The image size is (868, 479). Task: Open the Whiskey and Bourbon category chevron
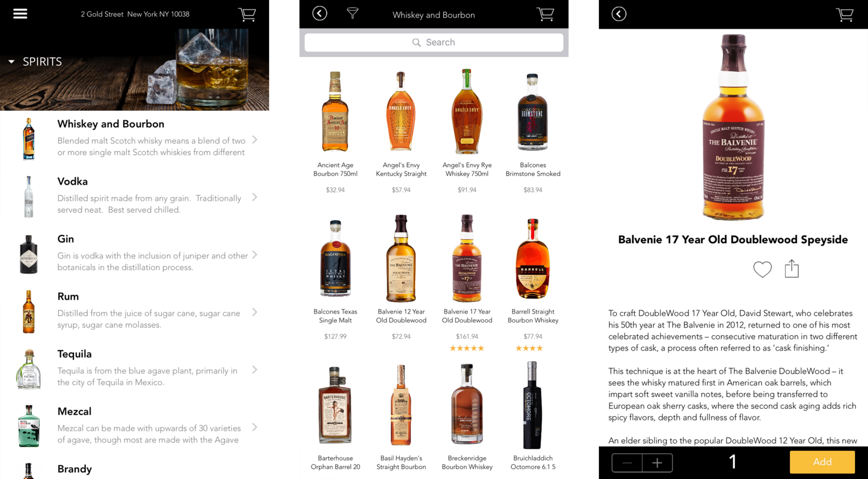(255, 140)
